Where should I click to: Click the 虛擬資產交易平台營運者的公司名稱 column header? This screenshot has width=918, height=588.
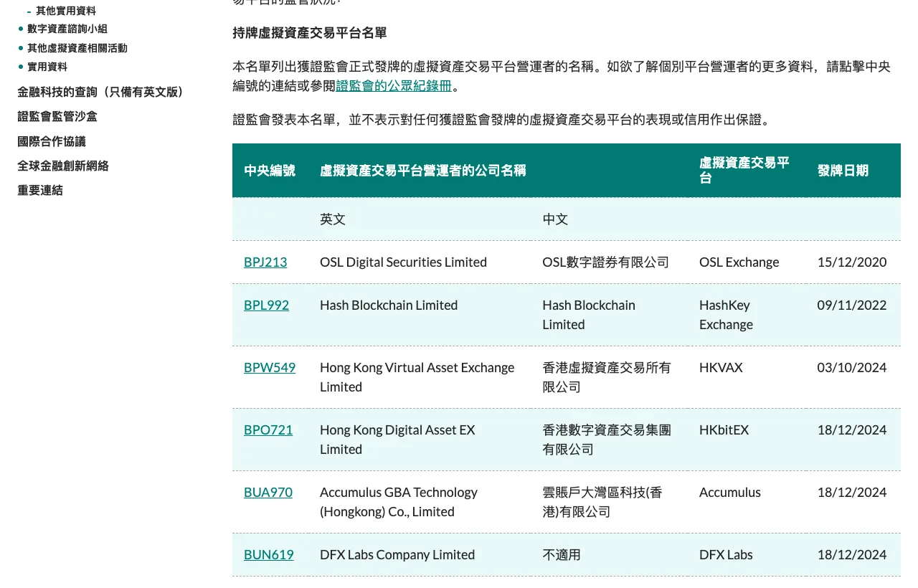(x=423, y=171)
